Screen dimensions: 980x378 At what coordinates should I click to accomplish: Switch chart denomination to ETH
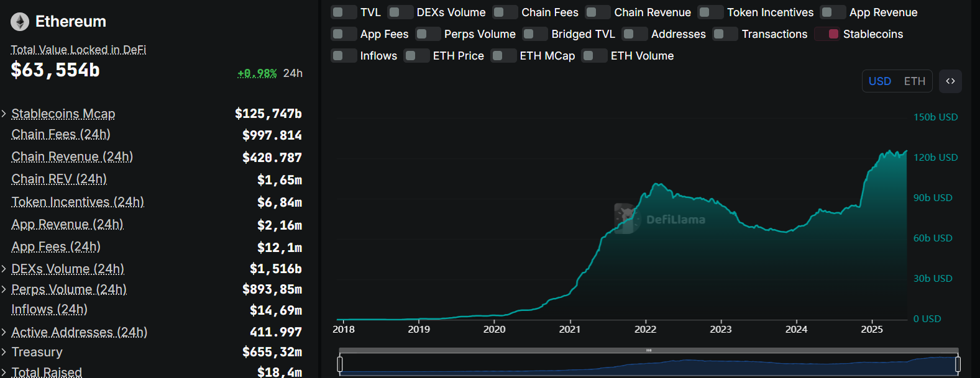(914, 81)
